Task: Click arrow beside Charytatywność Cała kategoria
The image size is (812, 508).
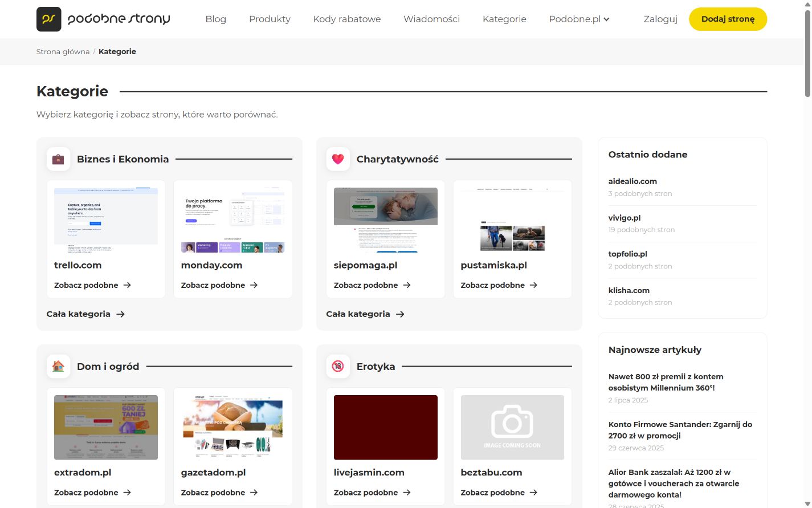Action: [x=400, y=314]
